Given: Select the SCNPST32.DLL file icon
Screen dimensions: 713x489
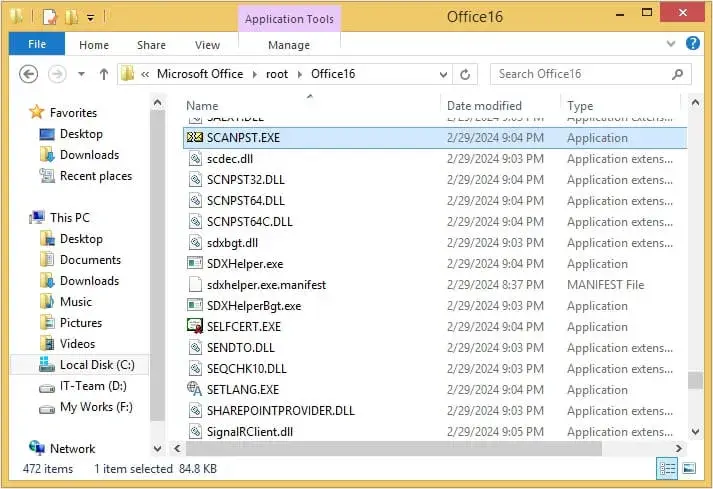Looking at the screenshot, I should [x=195, y=179].
